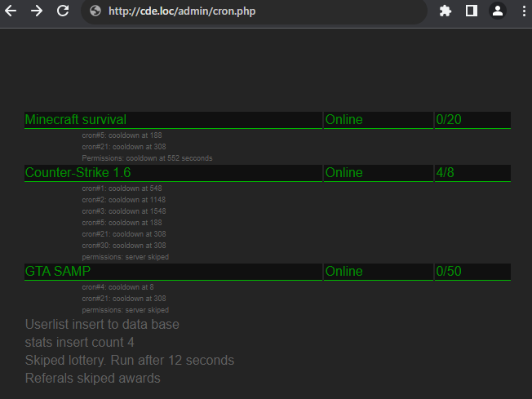Click the 0/20 player count
Image resolution: width=532 pixels, height=399 pixels.
[x=449, y=120]
